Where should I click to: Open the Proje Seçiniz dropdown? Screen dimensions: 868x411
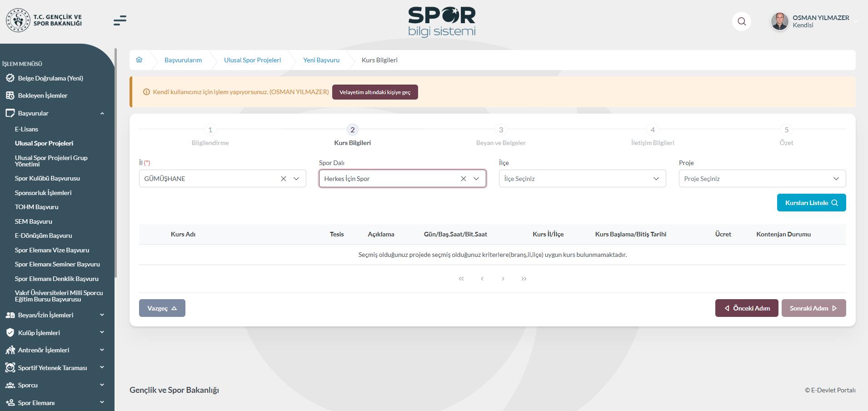pos(762,179)
